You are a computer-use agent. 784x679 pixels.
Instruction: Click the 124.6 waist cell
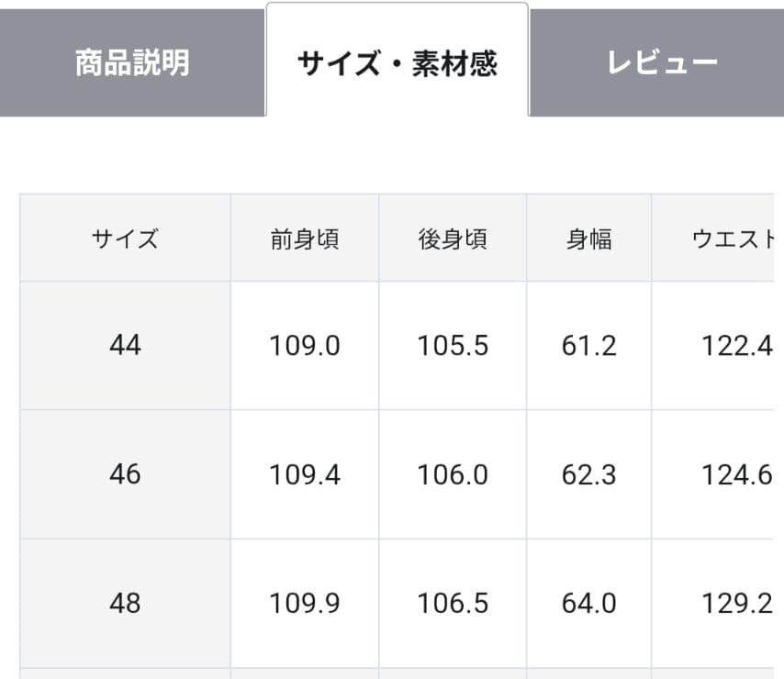click(x=736, y=474)
